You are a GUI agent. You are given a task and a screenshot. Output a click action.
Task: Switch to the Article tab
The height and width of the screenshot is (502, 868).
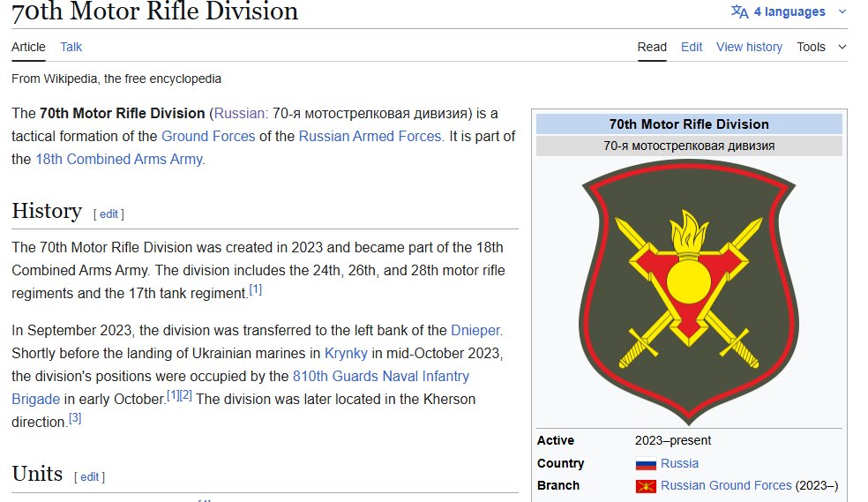pyautogui.click(x=28, y=47)
